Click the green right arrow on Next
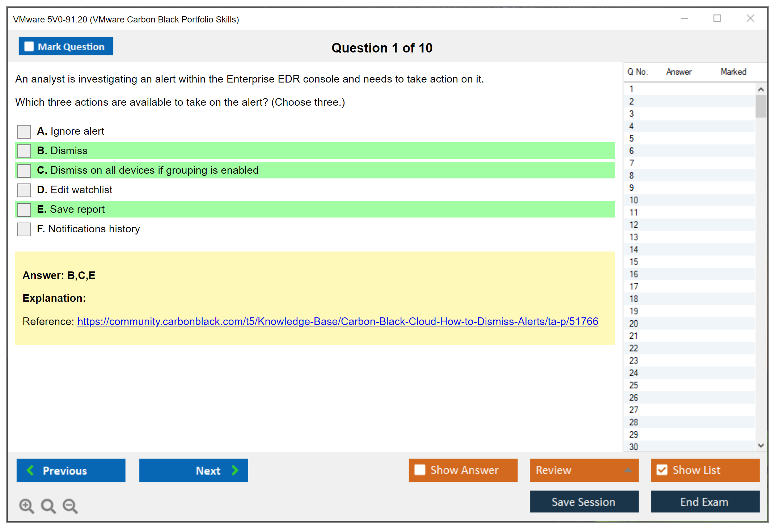 click(x=235, y=470)
